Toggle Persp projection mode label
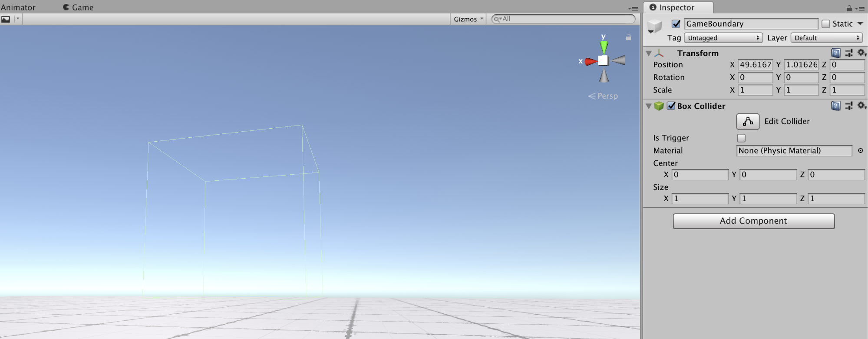The image size is (868, 339). [603, 96]
